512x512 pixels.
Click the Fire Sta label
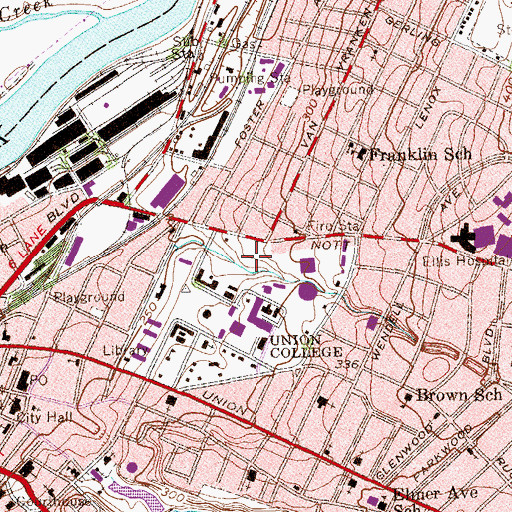coord(334,227)
